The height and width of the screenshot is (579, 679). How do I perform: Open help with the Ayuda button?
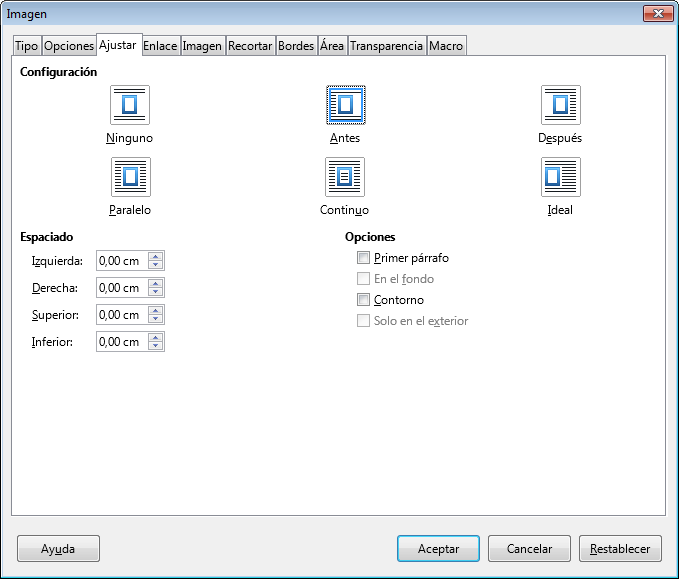click(x=58, y=549)
